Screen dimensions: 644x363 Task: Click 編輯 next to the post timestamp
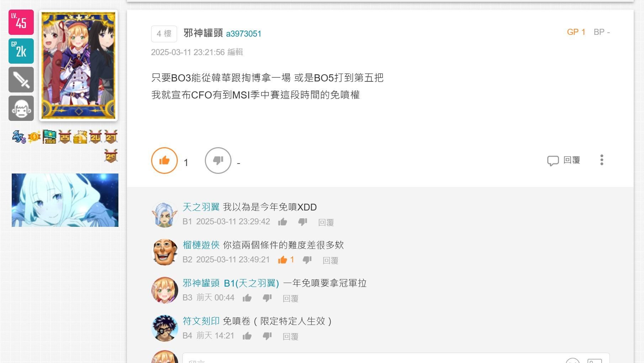tap(235, 52)
